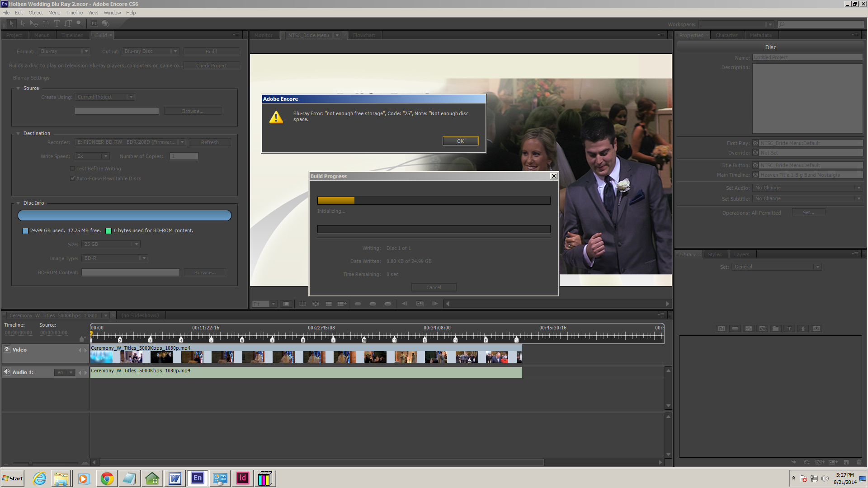Click the Show Guides grid icon
The image size is (868, 488).
tap(329, 304)
